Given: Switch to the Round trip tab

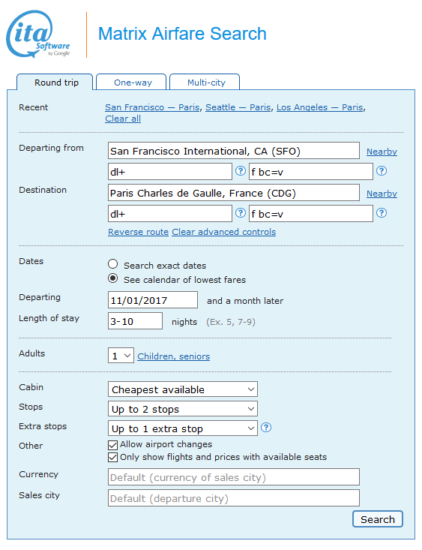Looking at the screenshot, I should click(x=55, y=82).
